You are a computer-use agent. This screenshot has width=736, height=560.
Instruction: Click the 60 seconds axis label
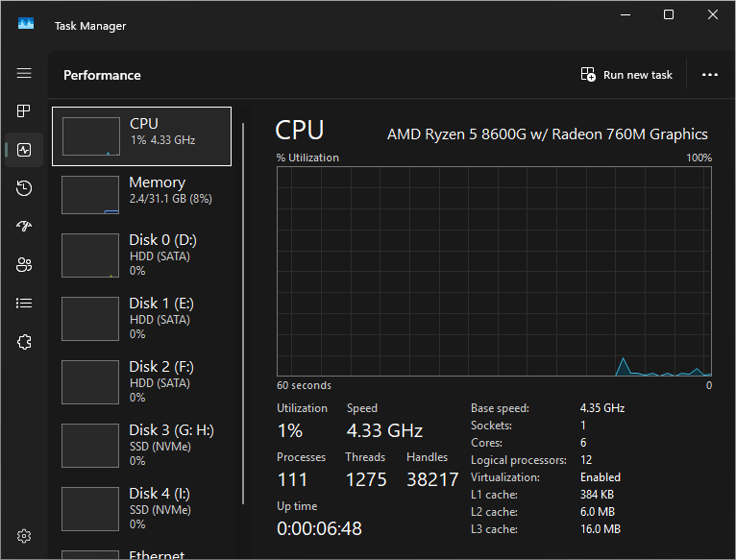point(304,385)
